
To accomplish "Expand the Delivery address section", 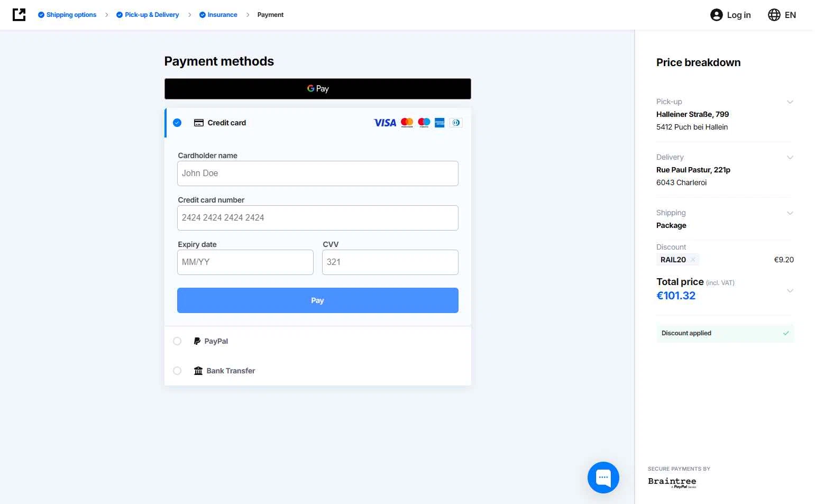I will pos(790,157).
